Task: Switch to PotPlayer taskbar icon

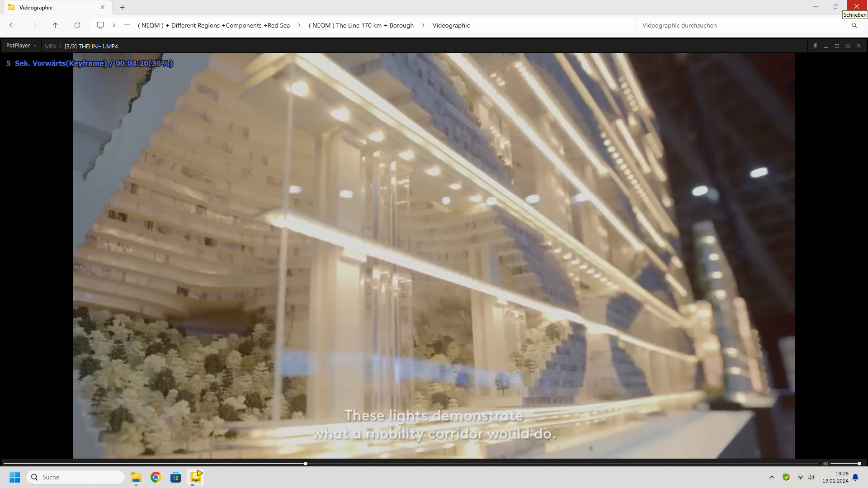Action: [196, 477]
